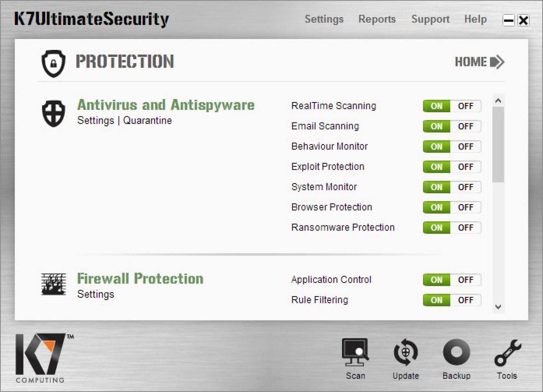The image size is (543, 392).
Task: Launch the Backup disc icon
Action: pyautogui.click(x=456, y=352)
